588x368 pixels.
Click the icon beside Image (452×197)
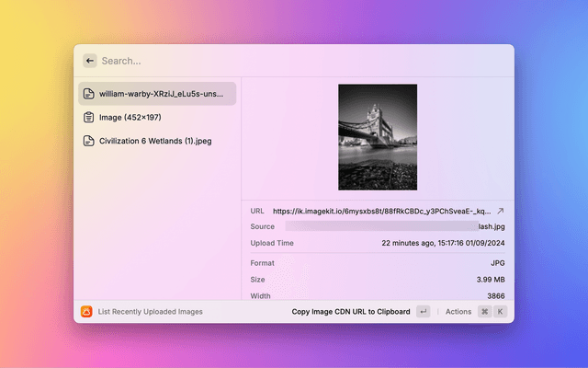[89, 118]
